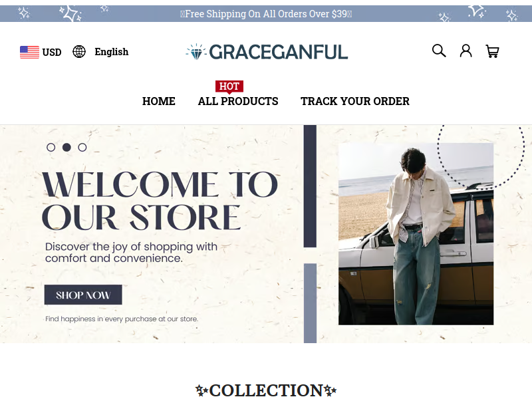Open the English language selector
Viewport: 532px width, 399px height.
[111, 52]
